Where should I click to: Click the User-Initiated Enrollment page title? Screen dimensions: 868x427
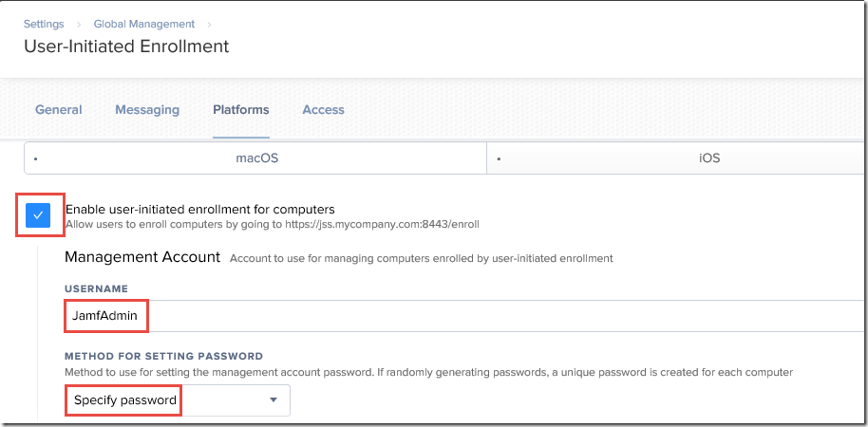pyautogui.click(x=126, y=46)
